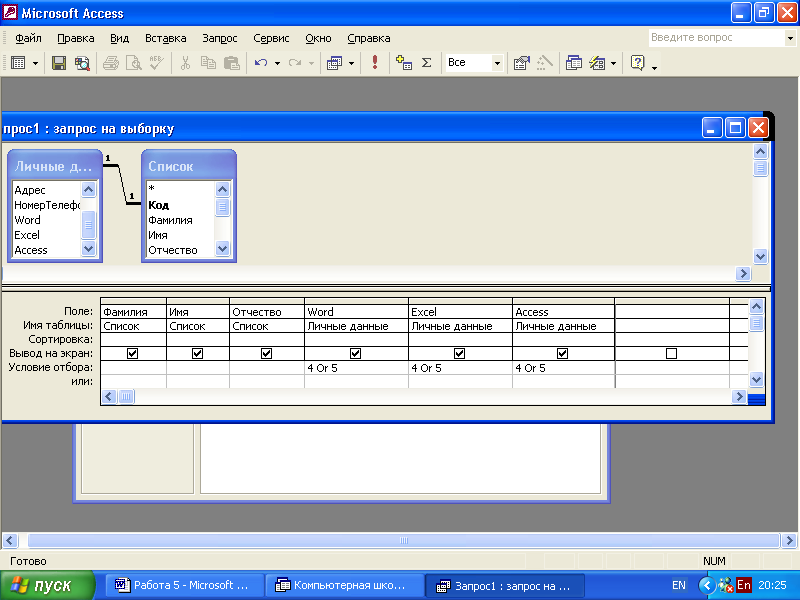Expand the Undo history dropdown arrow
Image resolution: width=800 pixels, height=600 pixels.
278,64
